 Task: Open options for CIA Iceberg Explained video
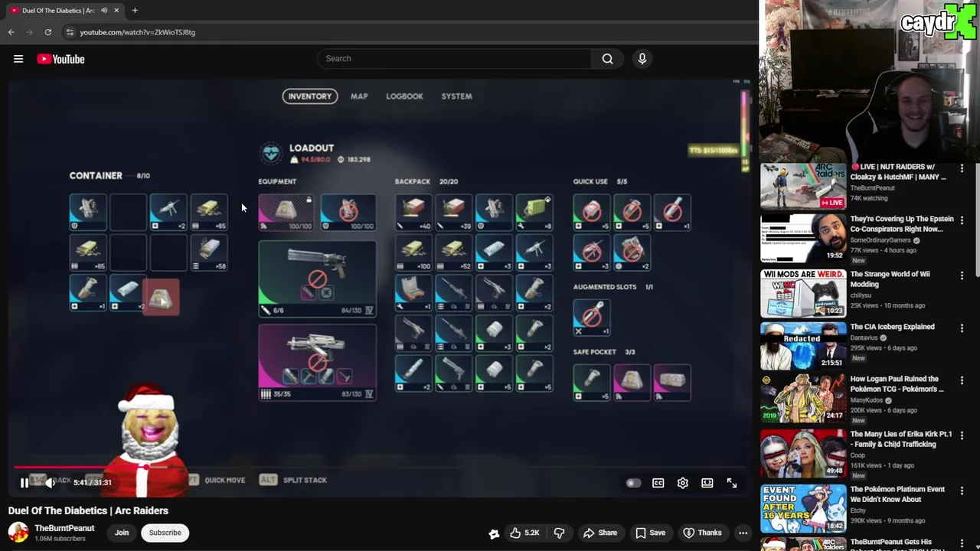coord(962,328)
